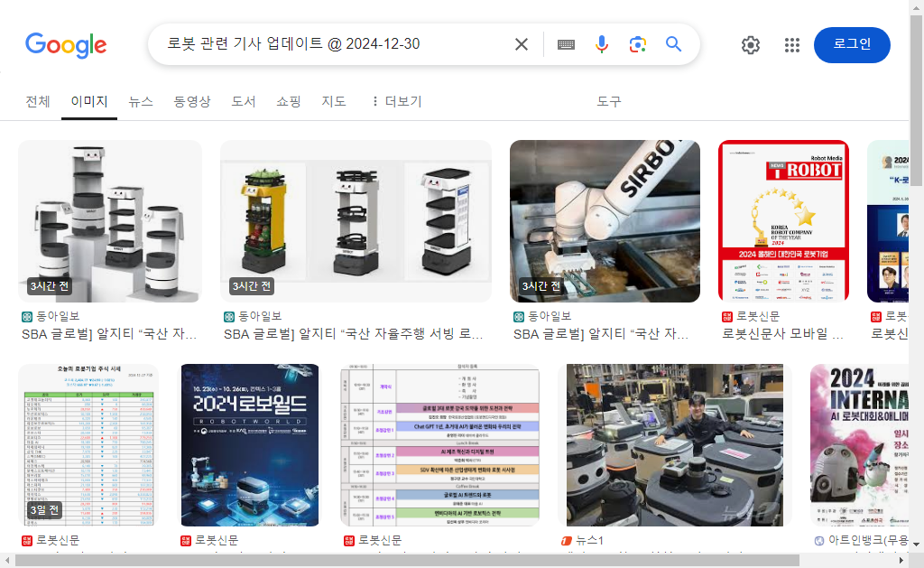Viewport: 924px width, 568px height.
Task: Open the SIRBOT robot arm fryer thumbnail
Action: pyautogui.click(x=605, y=221)
